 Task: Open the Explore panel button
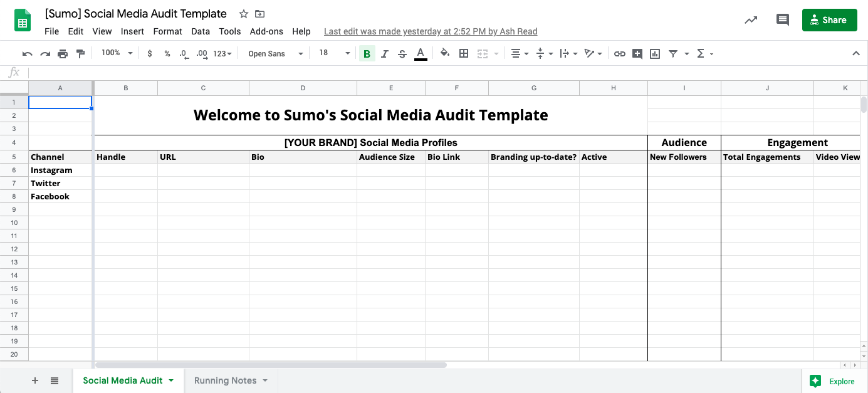pos(832,381)
